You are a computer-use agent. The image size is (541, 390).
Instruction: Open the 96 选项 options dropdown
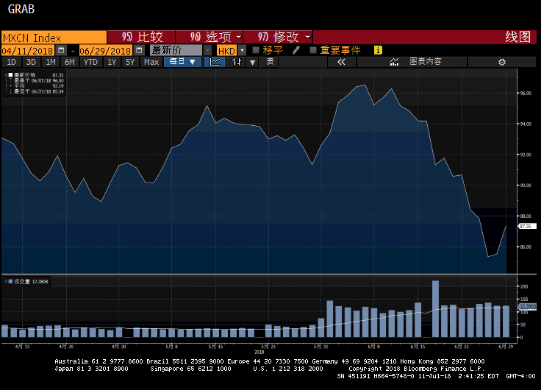point(210,37)
